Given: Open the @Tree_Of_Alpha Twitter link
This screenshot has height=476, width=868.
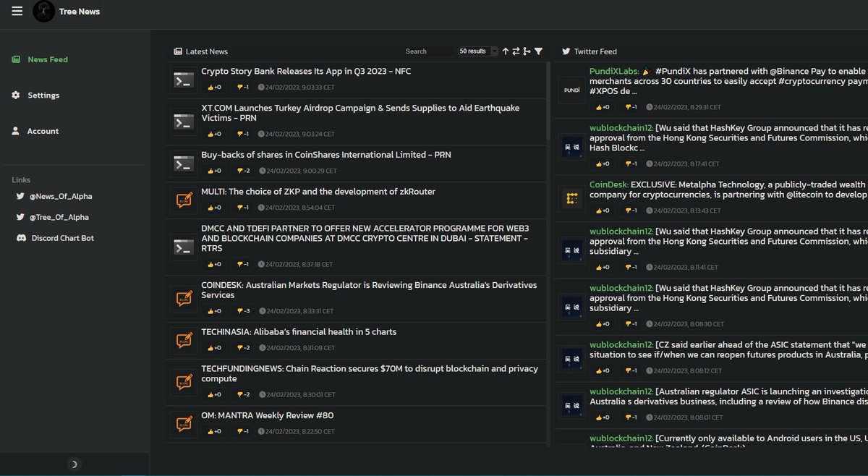Looking at the screenshot, I should tap(59, 217).
